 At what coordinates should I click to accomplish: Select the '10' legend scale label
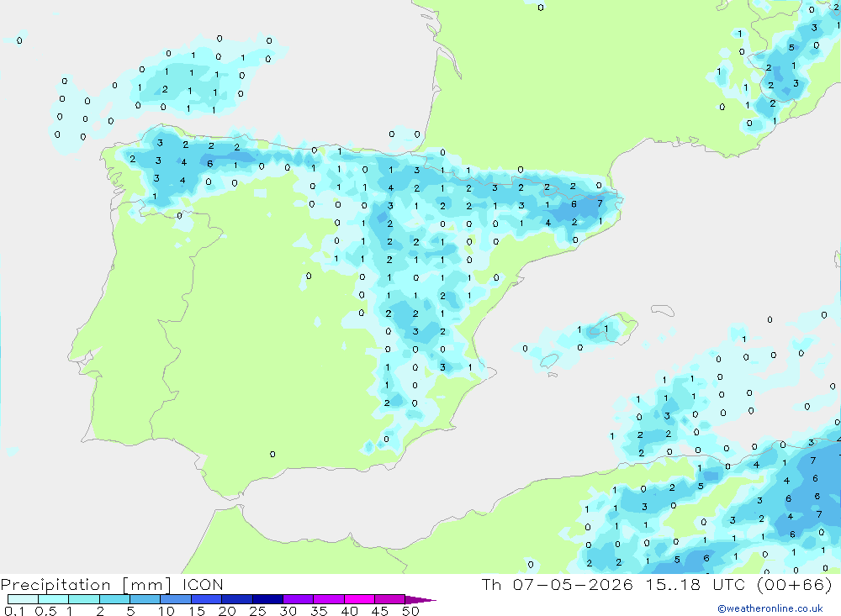click(167, 611)
